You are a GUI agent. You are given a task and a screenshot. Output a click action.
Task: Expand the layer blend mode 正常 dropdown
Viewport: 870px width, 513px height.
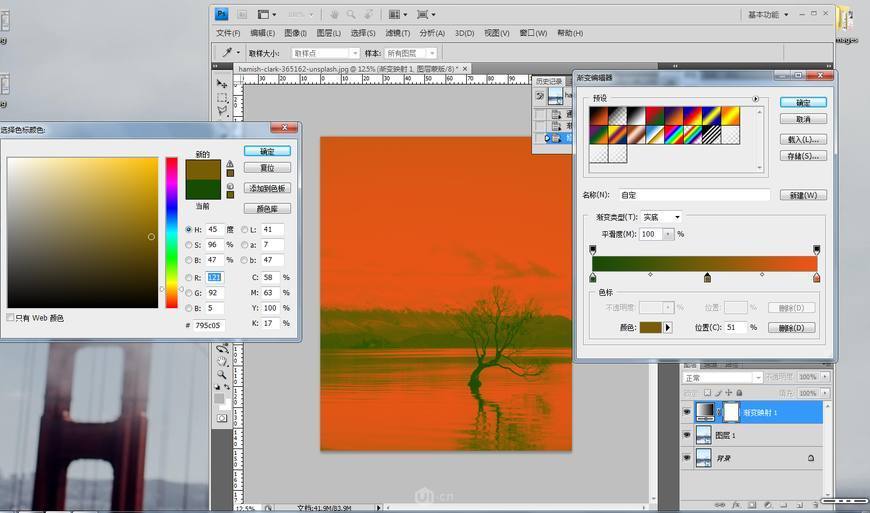(722, 378)
